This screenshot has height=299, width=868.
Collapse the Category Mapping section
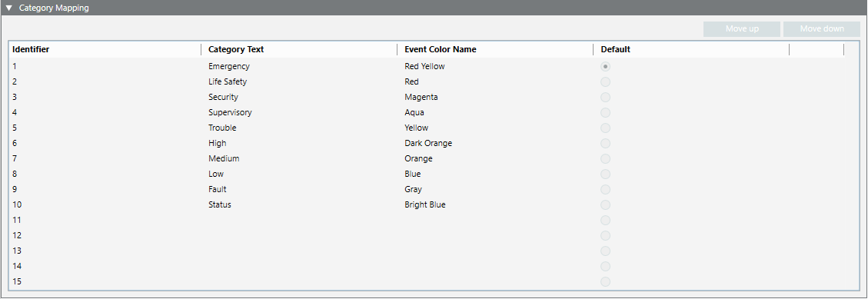point(8,8)
